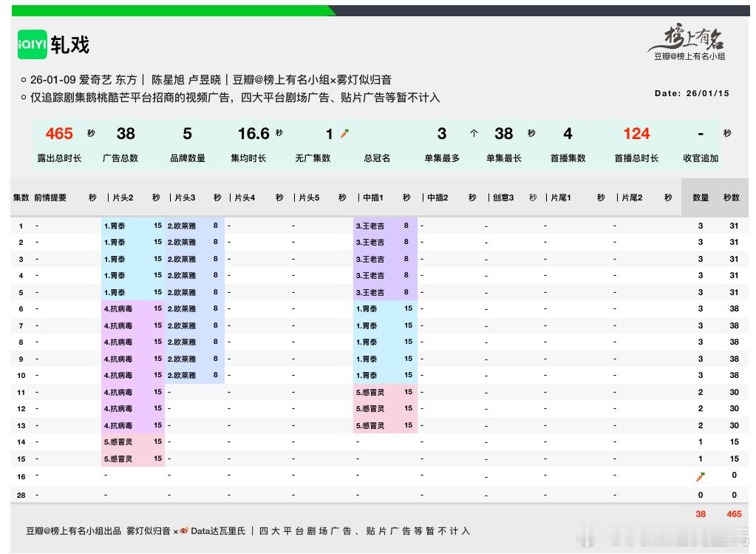Click the Data达瓦里氏 footer credit
756x554 pixels.
[x=218, y=531]
